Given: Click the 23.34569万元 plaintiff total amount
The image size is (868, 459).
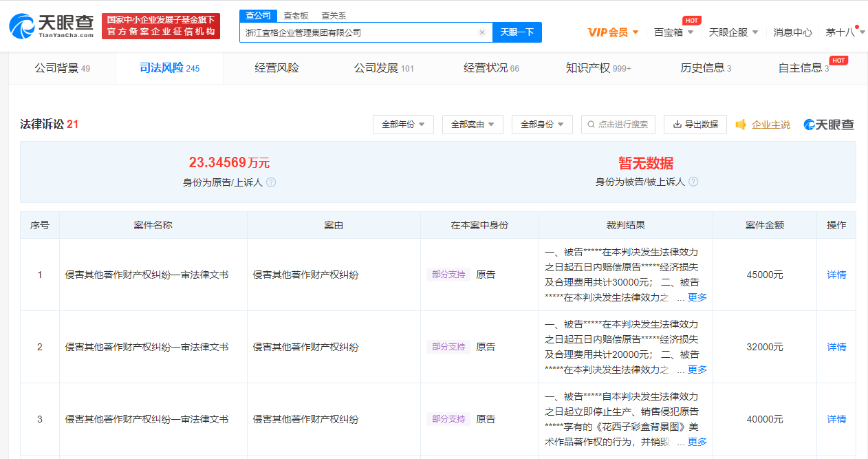Looking at the screenshot, I should point(229,163).
